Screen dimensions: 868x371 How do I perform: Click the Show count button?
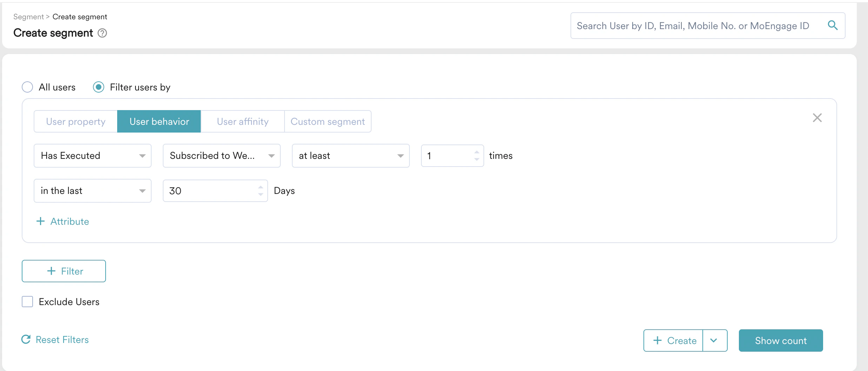(780, 340)
